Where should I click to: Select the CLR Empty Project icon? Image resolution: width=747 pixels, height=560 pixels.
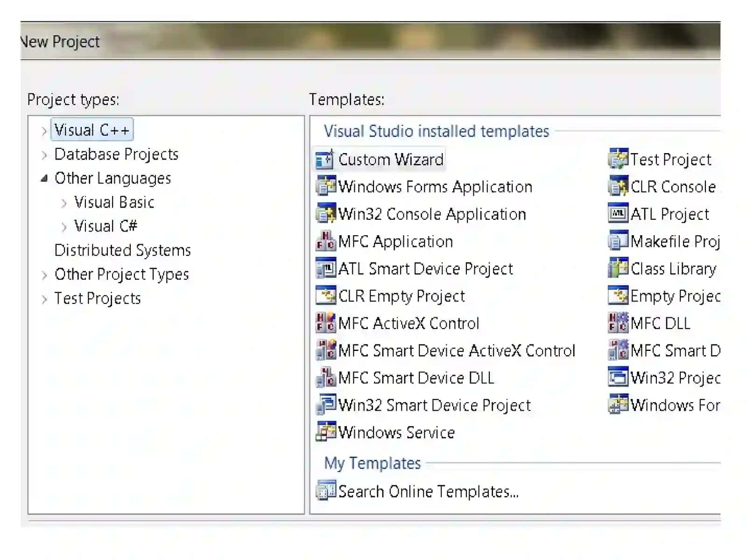coord(325,296)
